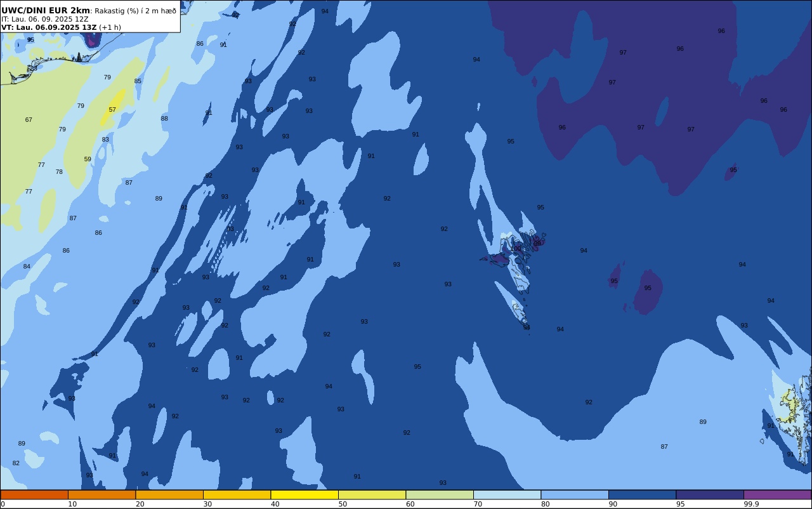
Task: Click the 60–70 pale green legend swatch
Action: (440, 494)
